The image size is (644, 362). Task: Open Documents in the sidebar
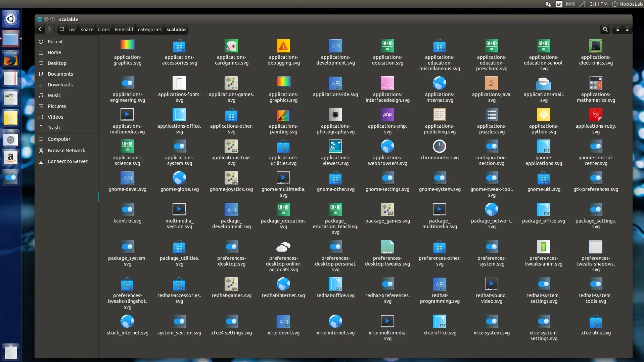pyautogui.click(x=66, y=74)
